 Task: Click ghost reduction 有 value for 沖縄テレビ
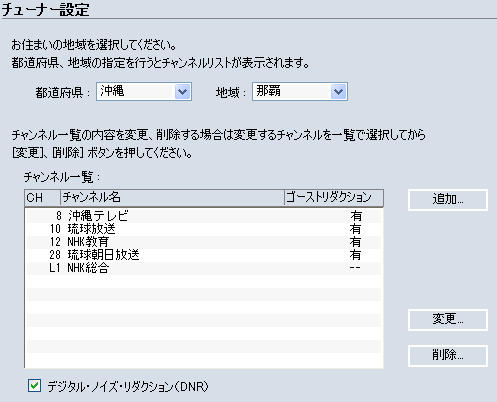pyautogui.click(x=356, y=216)
